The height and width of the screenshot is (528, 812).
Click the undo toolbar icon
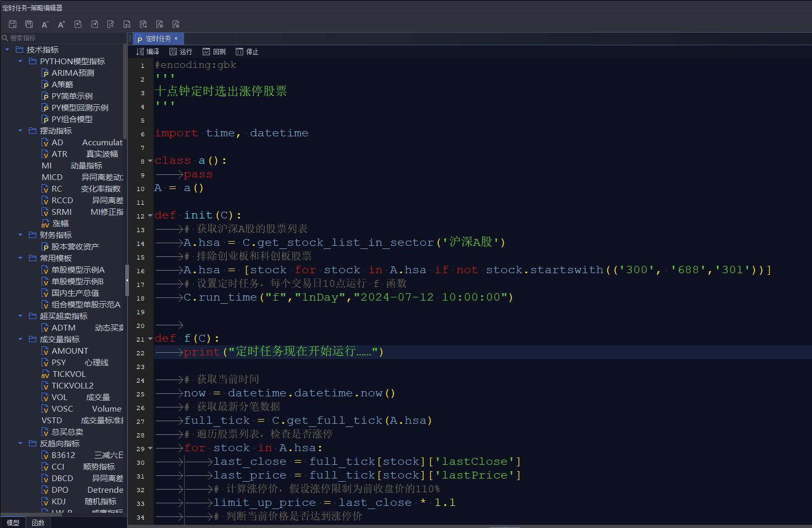pyautogui.click(x=78, y=24)
